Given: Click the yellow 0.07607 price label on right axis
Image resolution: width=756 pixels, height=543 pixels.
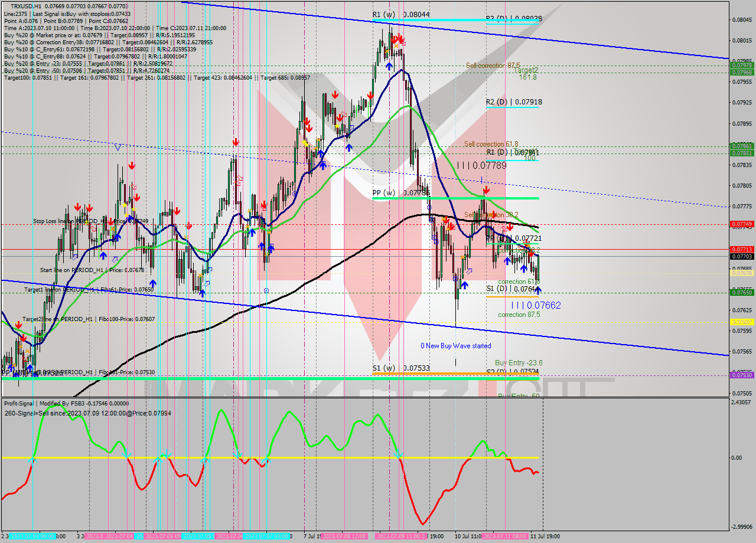Looking at the screenshot, I should tap(742, 320).
